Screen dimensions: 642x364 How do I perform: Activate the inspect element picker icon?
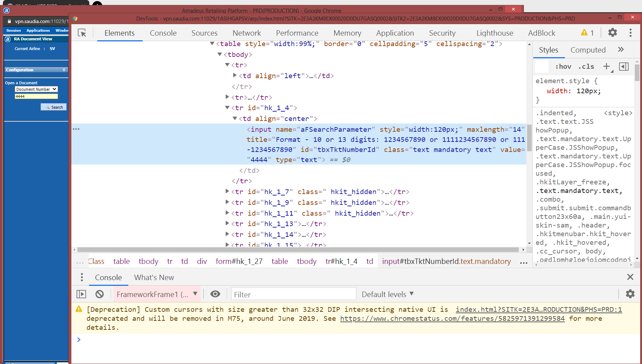click(82, 33)
